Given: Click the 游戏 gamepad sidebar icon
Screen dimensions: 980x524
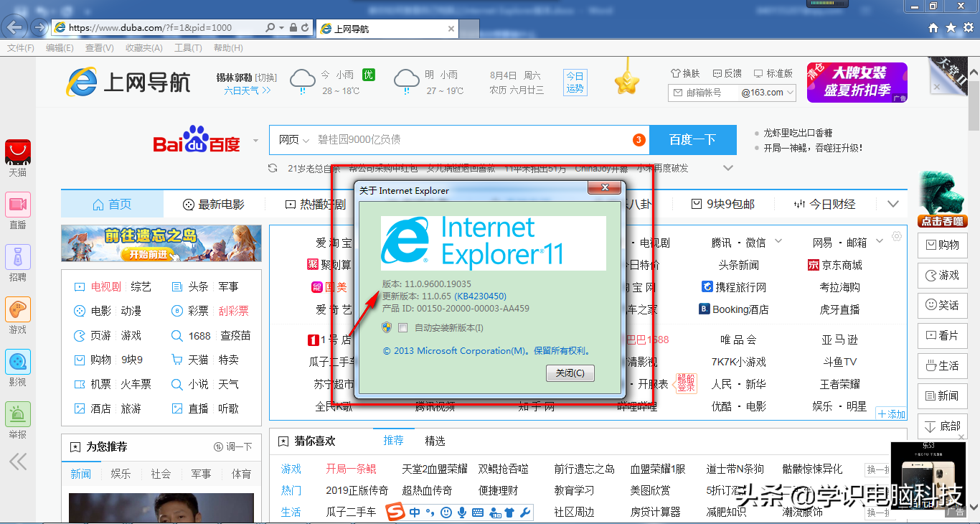Looking at the screenshot, I should [x=18, y=310].
